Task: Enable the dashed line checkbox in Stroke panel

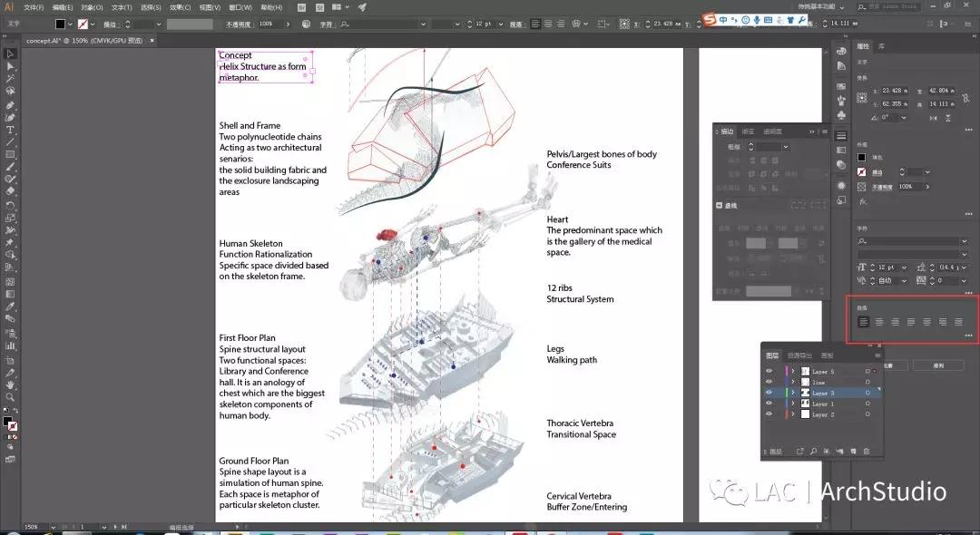Action: coord(720,205)
